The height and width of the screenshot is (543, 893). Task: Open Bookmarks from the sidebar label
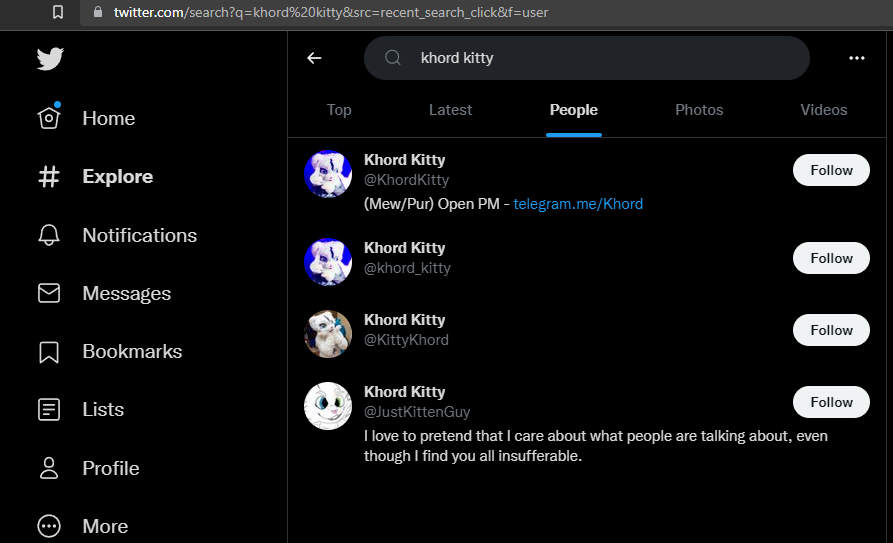coord(132,352)
